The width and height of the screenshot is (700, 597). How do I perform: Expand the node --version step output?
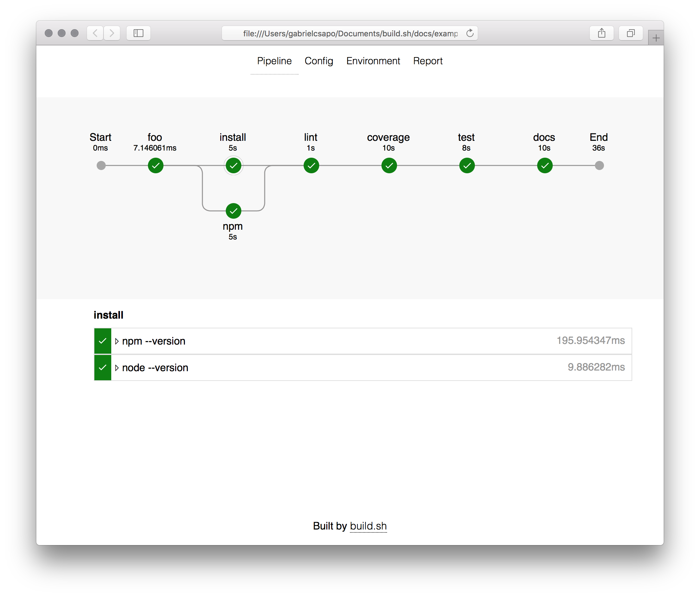pos(117,368)
